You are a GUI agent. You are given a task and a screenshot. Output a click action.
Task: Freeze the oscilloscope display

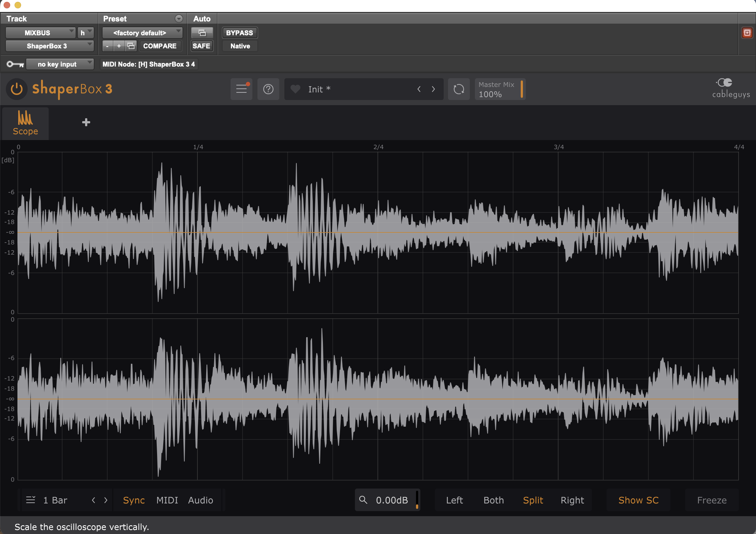click(712, 500)
